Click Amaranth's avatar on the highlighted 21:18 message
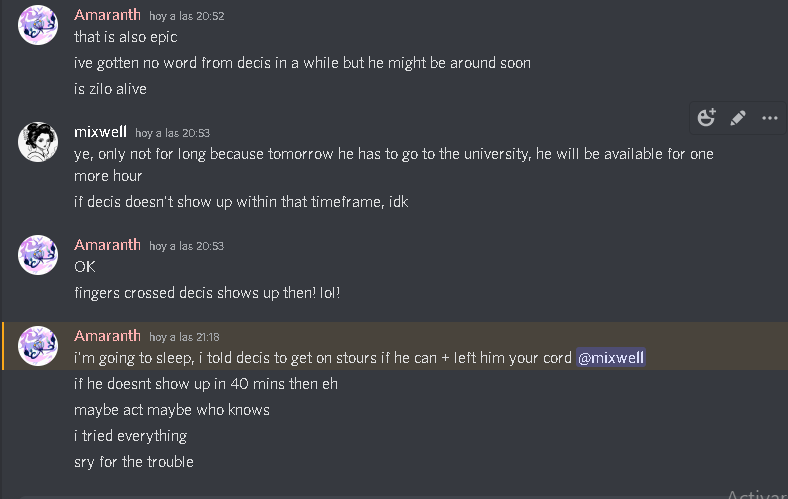788x499 pixels. [x=38, y=345]
